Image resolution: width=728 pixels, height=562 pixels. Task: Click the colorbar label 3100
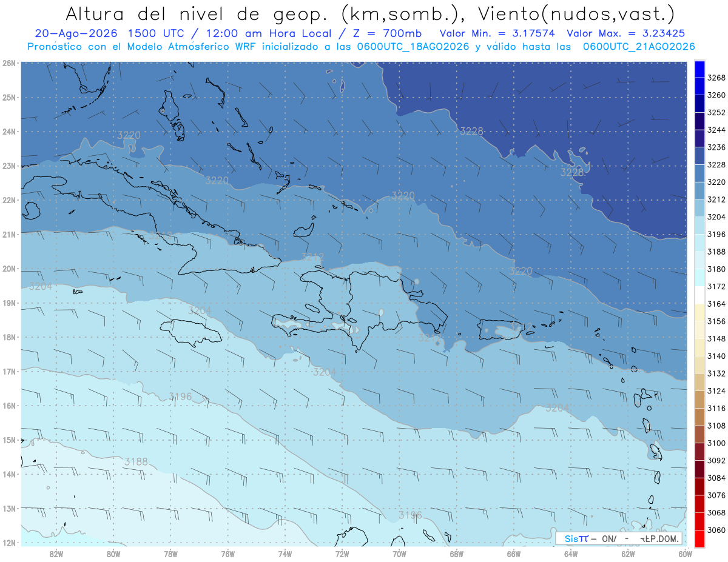pos(716,443)
